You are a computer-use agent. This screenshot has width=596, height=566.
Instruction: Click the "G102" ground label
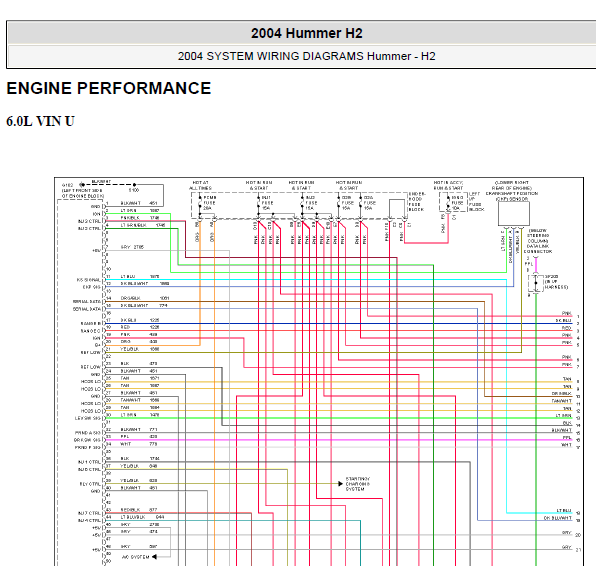[x=67, y=185]
